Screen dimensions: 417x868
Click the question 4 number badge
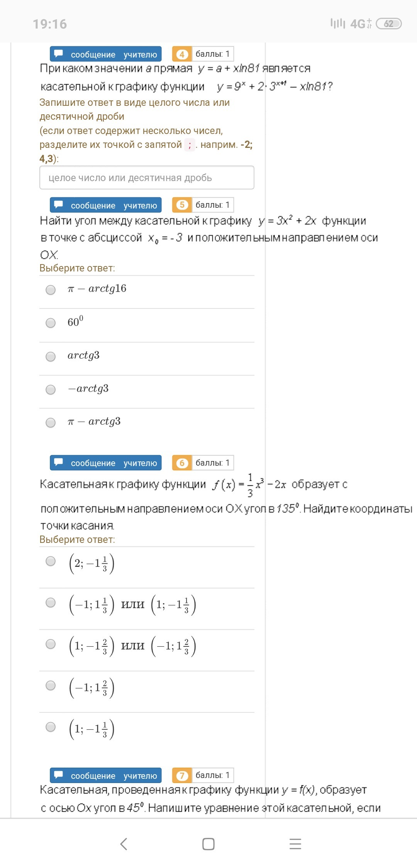[182, 54]
